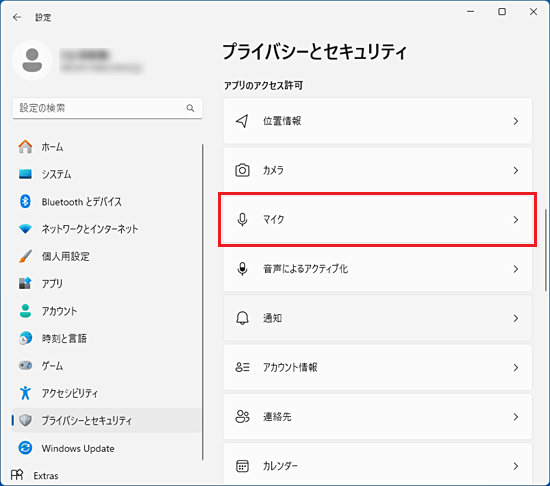The width and height of the screenshot is (550, 486).
Task: Click the マイク microphone icon
Action: point(242,220)
